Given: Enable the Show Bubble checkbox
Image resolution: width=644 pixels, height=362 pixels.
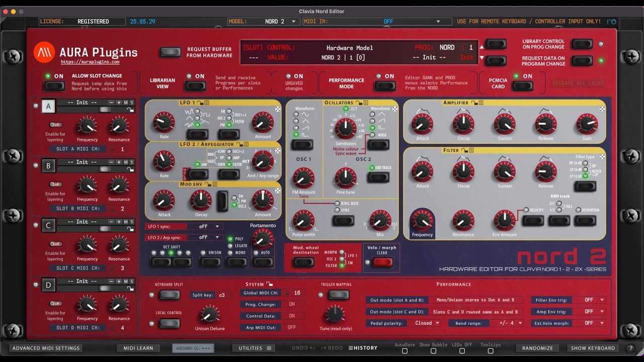Looking at the screenshot, I should [x=433, y=351].
